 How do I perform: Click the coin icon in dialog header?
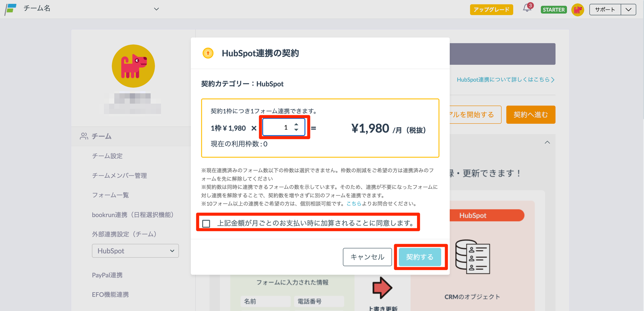208,53
